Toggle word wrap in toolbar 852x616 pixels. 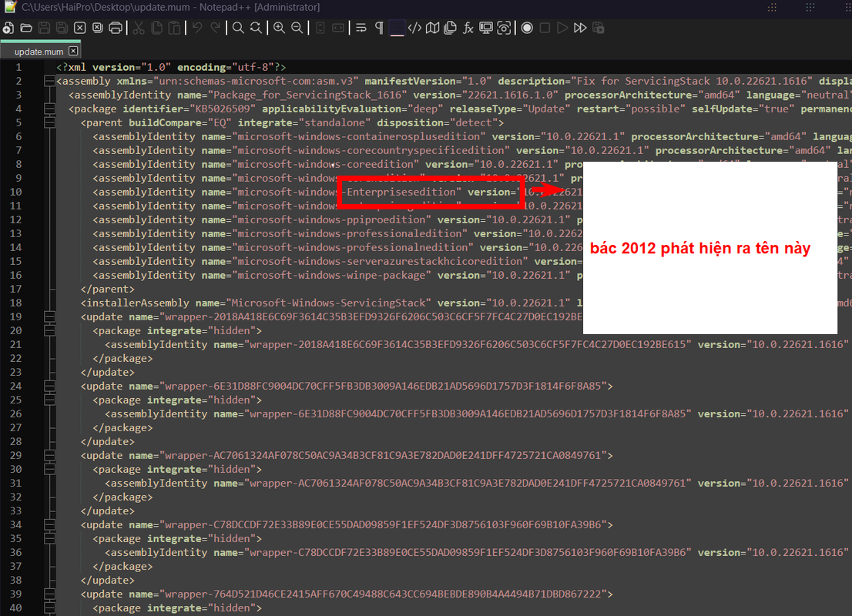(361, 28)
